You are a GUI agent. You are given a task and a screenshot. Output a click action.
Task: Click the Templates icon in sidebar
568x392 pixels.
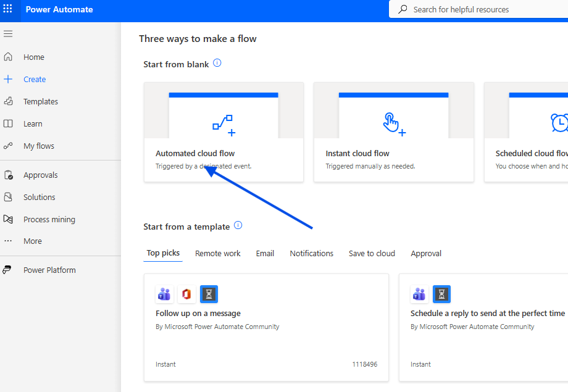pos(8,101)
